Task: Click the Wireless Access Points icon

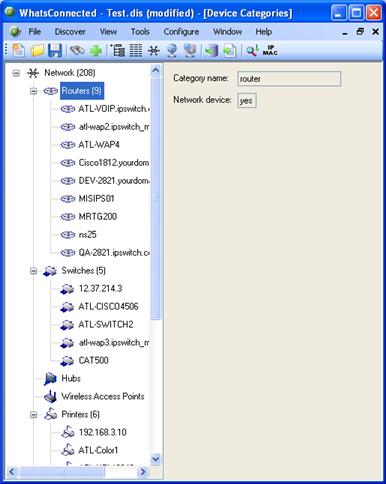Action: point(50,397)
